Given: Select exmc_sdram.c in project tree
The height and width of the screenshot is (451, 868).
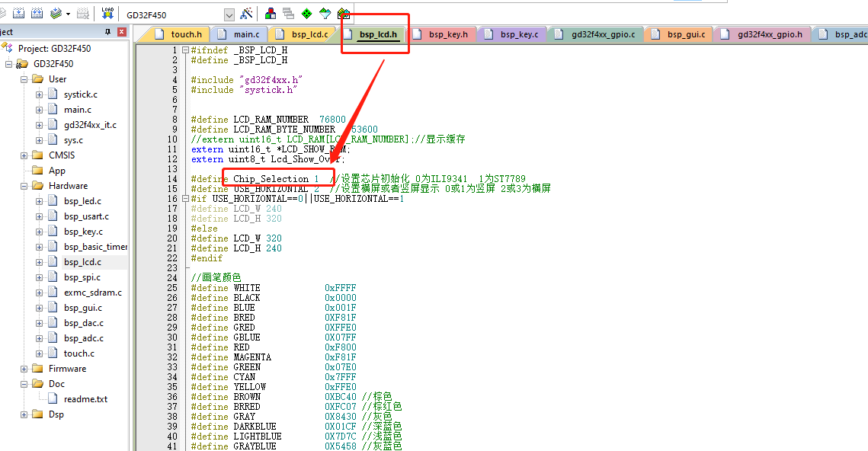Looking at the screenshot, I should click(x=93, y=293).
